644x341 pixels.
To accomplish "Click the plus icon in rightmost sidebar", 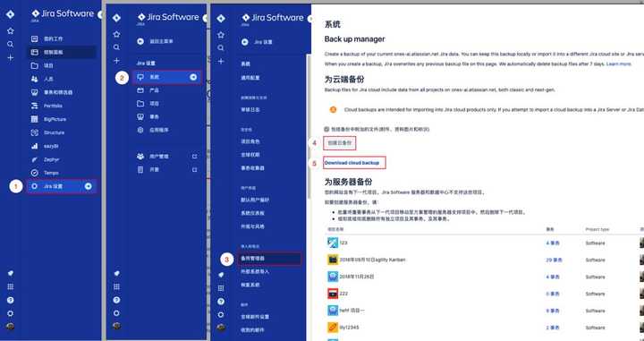I will [221, 61].
